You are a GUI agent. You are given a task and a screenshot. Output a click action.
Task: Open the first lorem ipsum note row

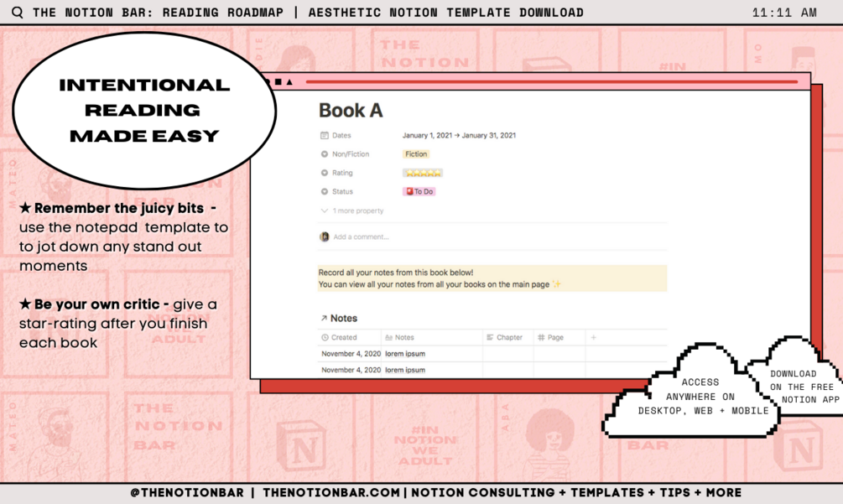(x=405, y=354)
